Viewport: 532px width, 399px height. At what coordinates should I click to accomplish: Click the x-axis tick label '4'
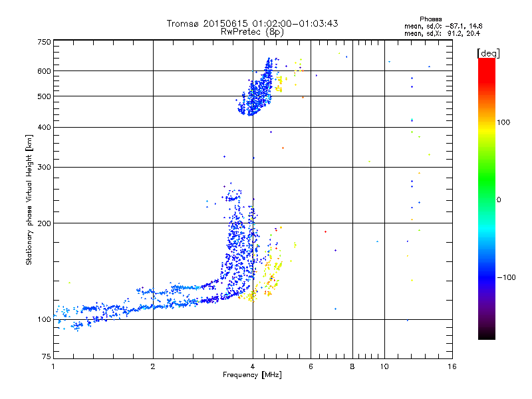[253, 366]
